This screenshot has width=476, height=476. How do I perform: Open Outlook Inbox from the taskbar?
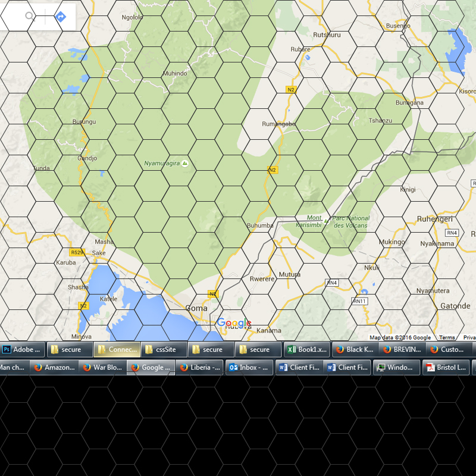pyautogui.click(x=249, y=367)
